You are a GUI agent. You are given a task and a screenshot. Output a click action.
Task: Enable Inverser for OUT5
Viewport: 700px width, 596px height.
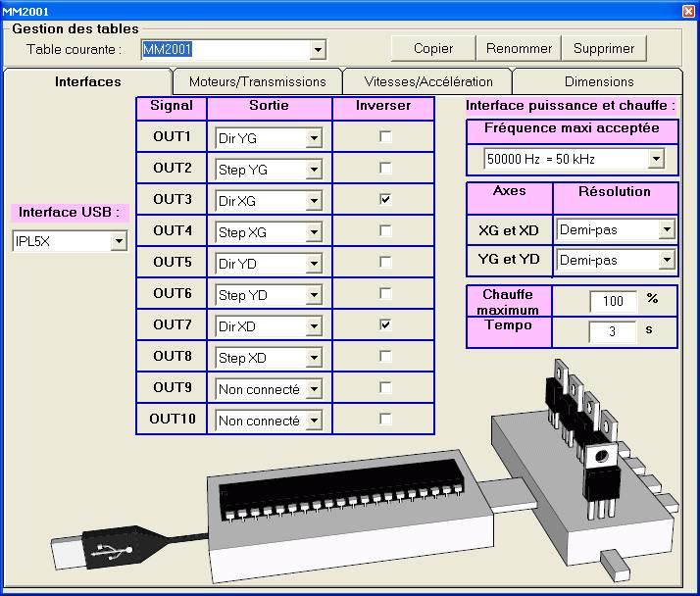coord(385,262)
